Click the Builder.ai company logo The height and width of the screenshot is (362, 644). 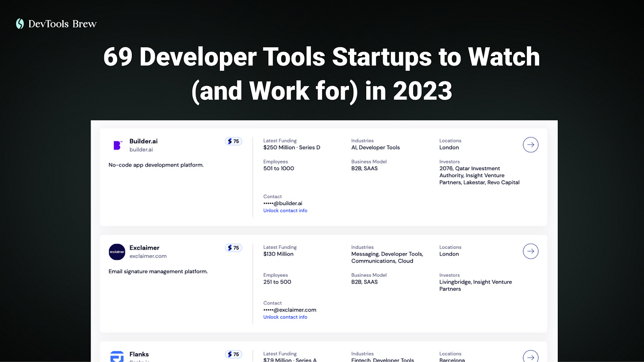coord(117,145)
